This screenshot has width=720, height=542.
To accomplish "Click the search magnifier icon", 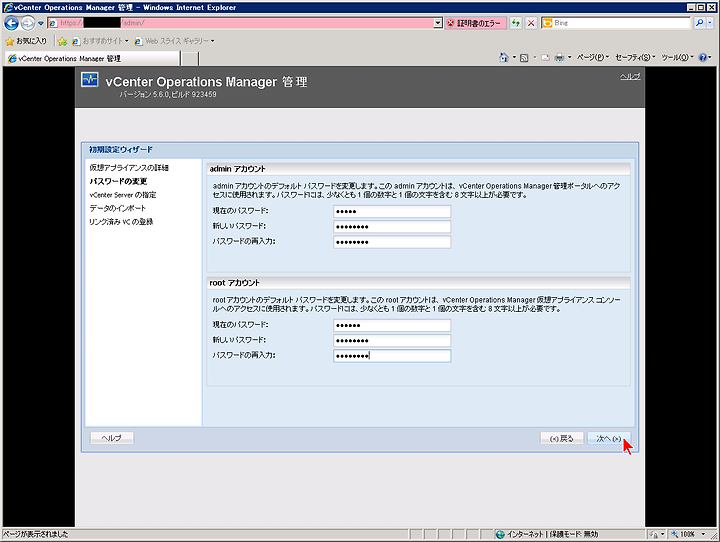I will [699, 23].
